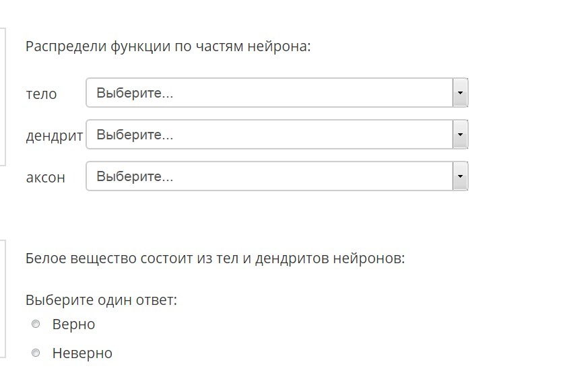Click the Неверно answer label text
The height and width of the screenshot is (383, 588).
coord(82,353)
